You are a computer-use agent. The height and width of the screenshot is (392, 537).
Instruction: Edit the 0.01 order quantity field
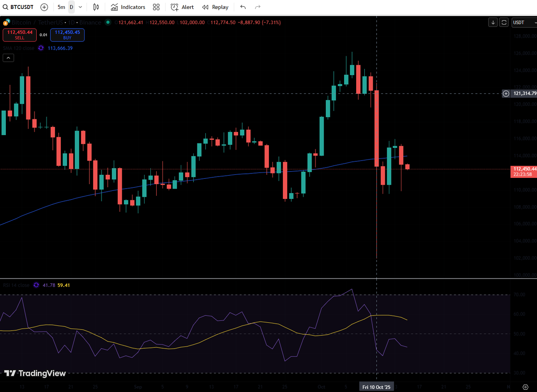point(43,35)
